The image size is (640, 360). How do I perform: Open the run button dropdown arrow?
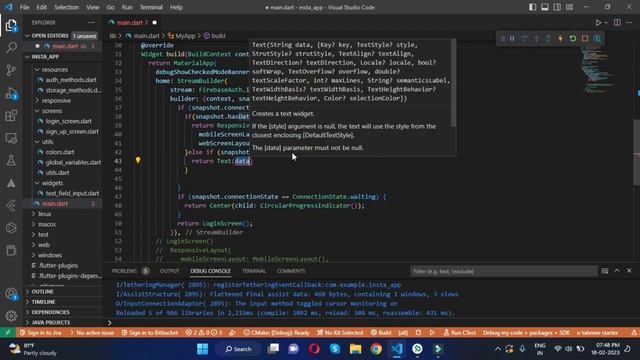(x=606, y=23)
